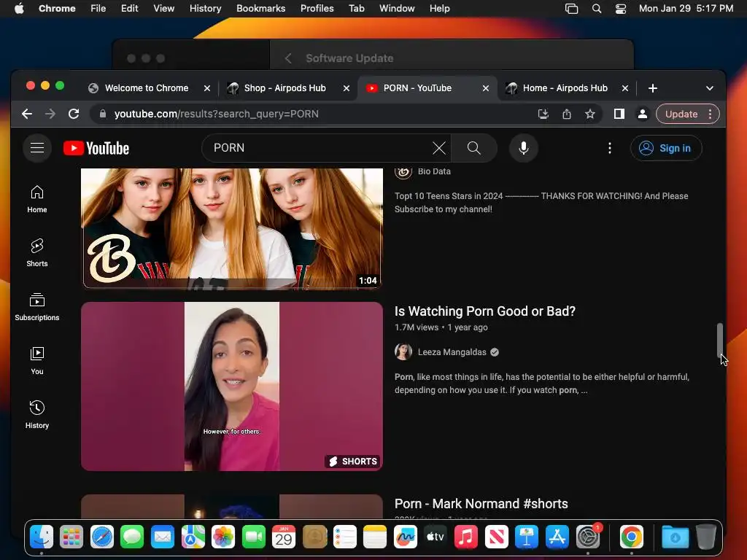
Task: Click the Sign in button
Action: tap(666, 148)
